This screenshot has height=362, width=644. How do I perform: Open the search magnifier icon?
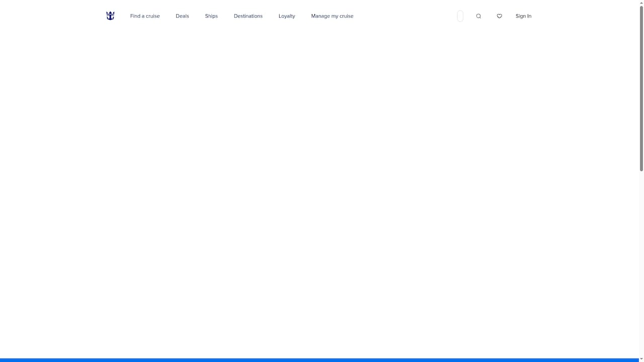pos(478,16)
